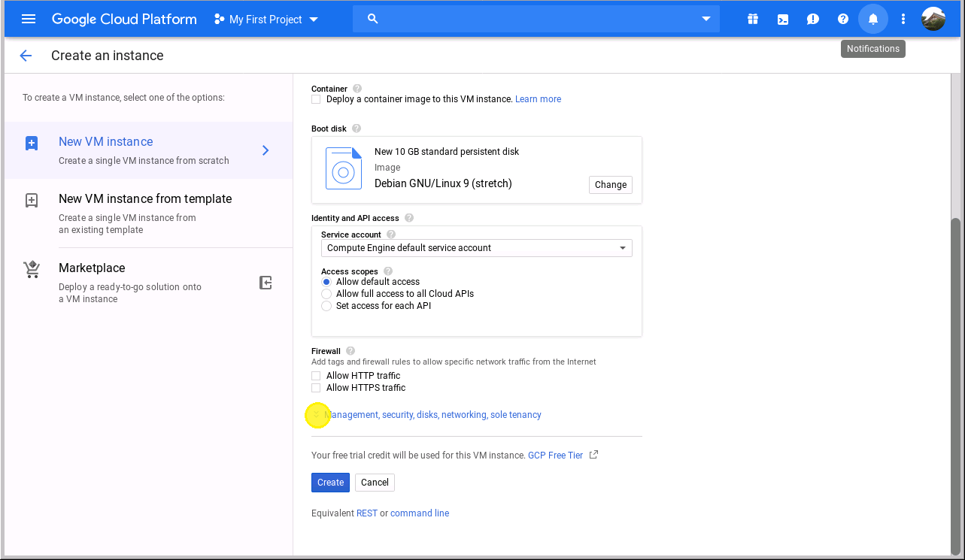Expand the search bar dropdown arrow
The image size is (965, 560).
click(x=706, y=19)
